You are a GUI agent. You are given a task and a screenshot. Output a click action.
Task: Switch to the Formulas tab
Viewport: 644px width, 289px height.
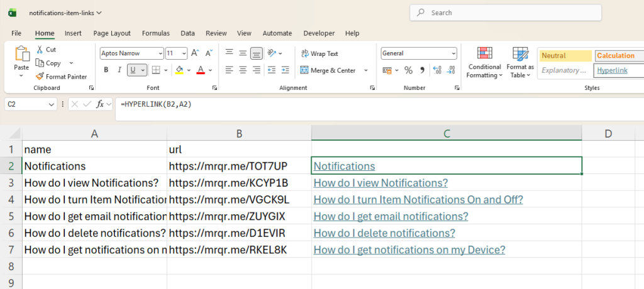coord(156,33)
